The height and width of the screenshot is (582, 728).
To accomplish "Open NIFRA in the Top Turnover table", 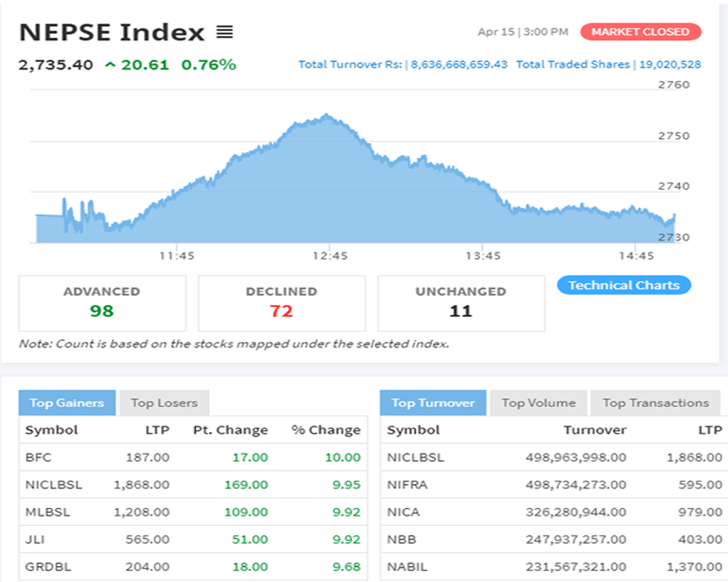I will (407, 484).
